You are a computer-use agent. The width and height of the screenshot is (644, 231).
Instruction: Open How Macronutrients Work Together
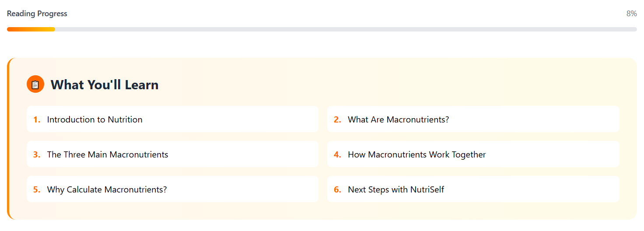416,154
